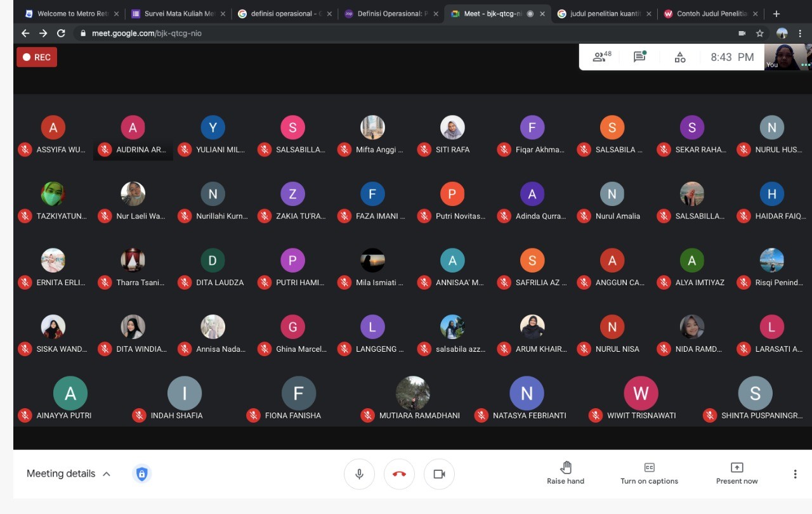Click the muted mic icon beside NURUL HUS...
The width and height of the screenshot is (812, 514).
(743, 150)
